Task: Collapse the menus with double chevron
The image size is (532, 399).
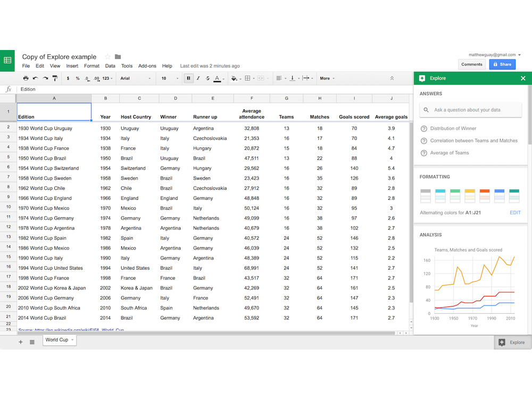Action: tap(392, 78)
